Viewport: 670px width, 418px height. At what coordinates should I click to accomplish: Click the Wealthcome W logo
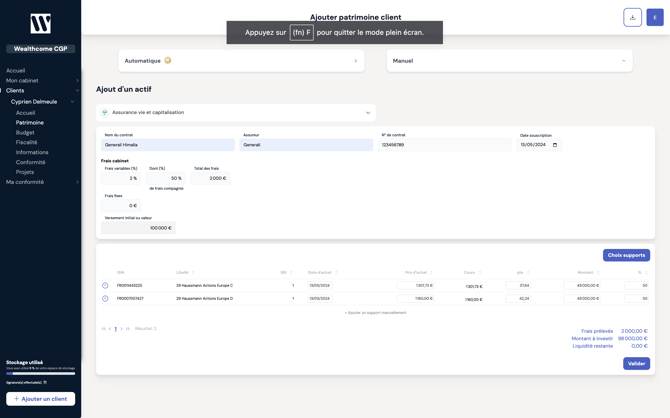pyautogui.click(x=40, y=23)
